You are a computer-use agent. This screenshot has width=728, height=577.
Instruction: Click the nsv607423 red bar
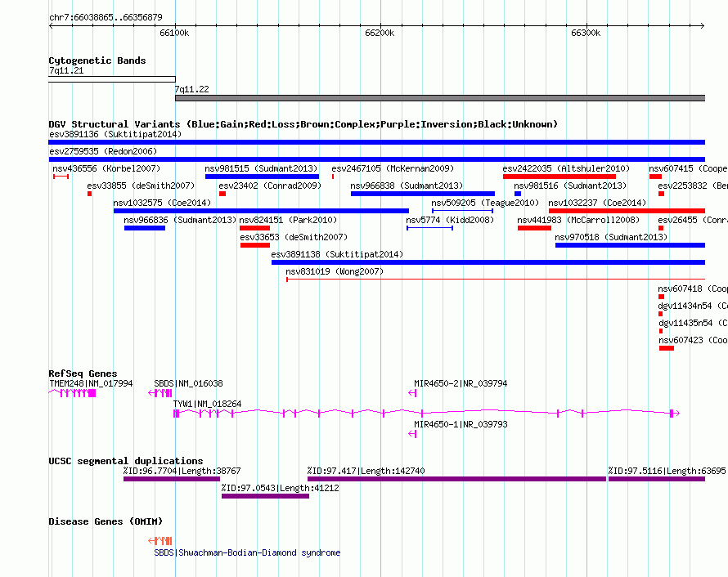coord(667,348)
